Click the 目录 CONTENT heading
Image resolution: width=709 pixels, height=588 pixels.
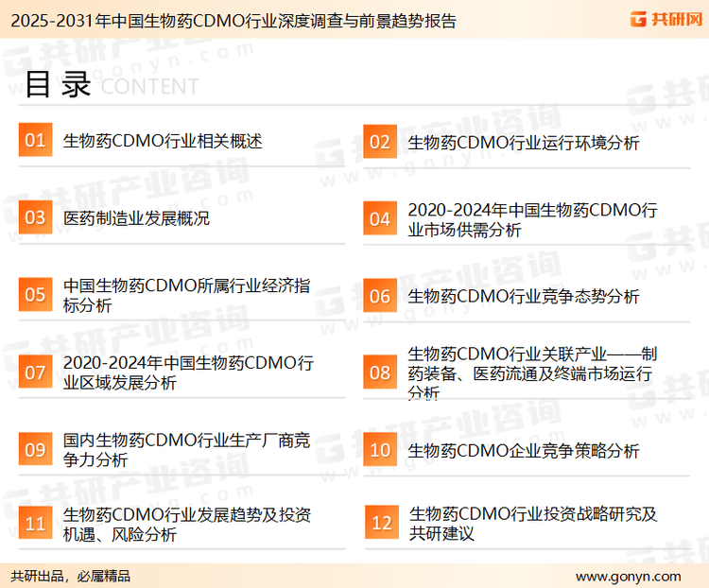pos(111,85)
